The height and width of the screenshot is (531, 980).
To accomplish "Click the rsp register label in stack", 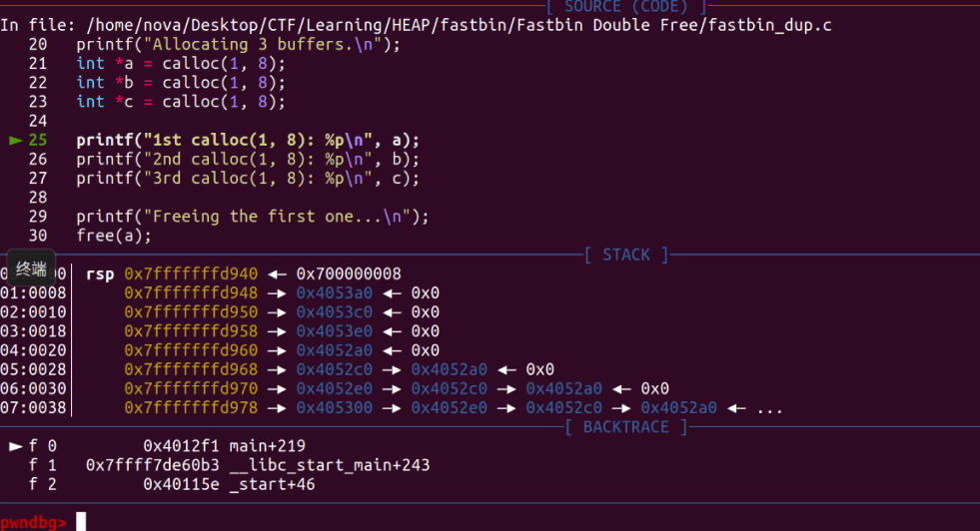I will 100,274.
